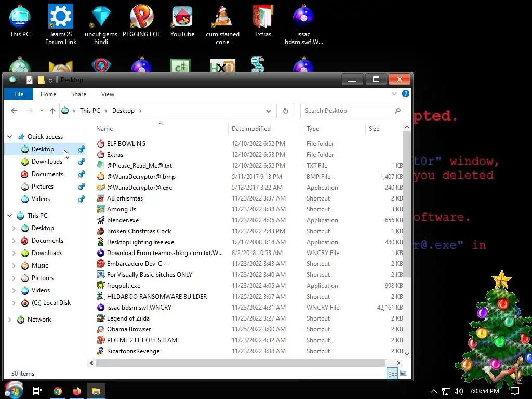Go up one folder level arrow
The image size is (532, 399).
click(52, 111)
